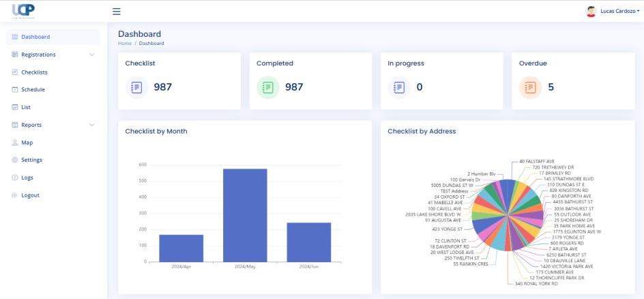Image resolution: width=644 pixels, height=299 pixels.
Task: Open Logs from the sidebar
Action: (x=53, y=177)
